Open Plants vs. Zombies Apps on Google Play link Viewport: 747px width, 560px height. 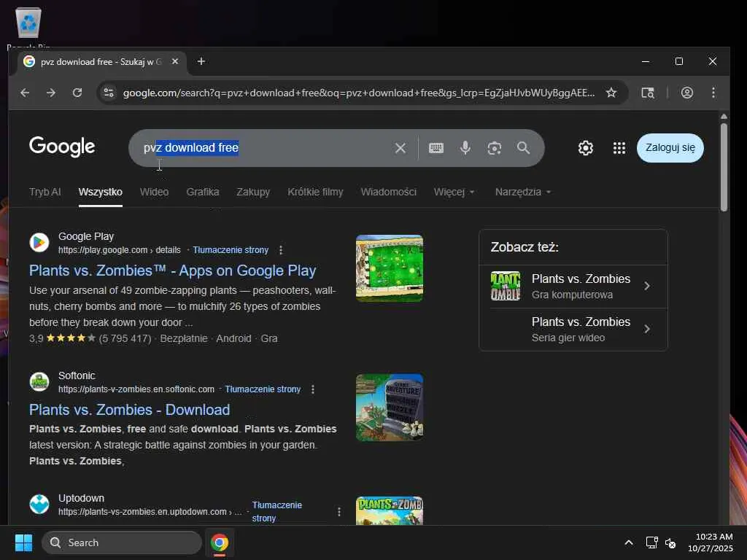[x=172, y=271]
